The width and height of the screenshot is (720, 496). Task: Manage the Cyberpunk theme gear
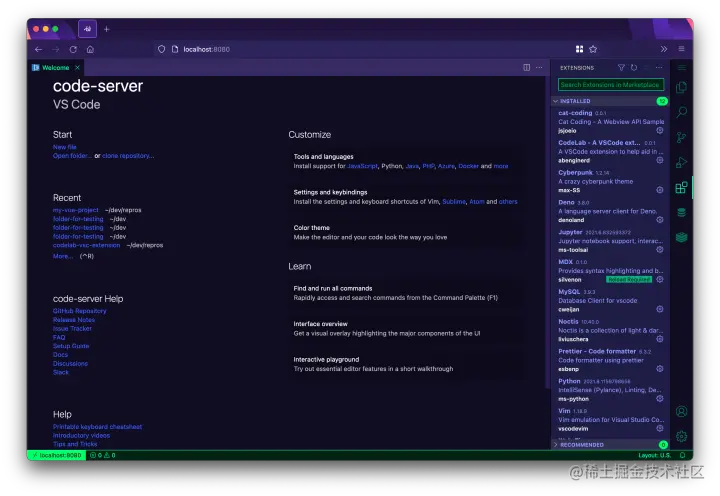[x=660, y=190]
